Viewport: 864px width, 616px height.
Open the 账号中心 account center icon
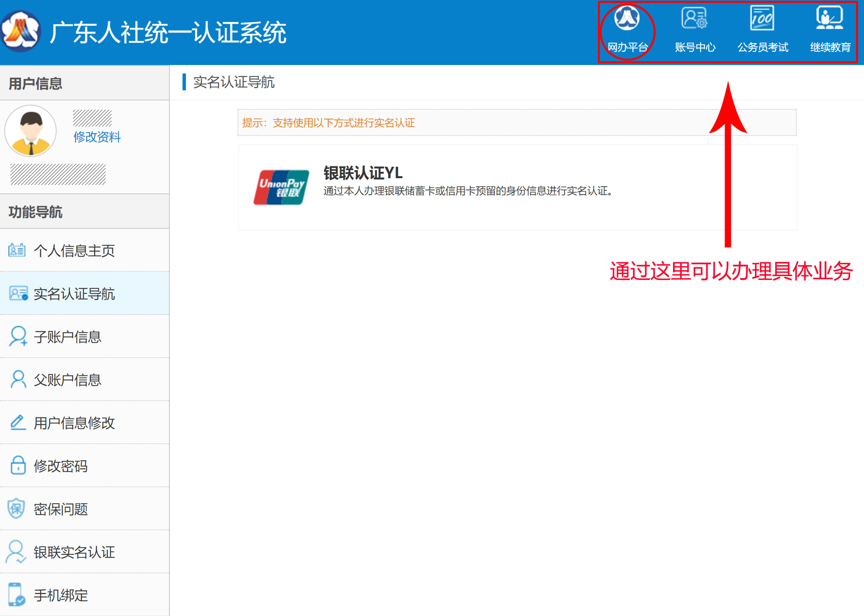coord(695,19)
